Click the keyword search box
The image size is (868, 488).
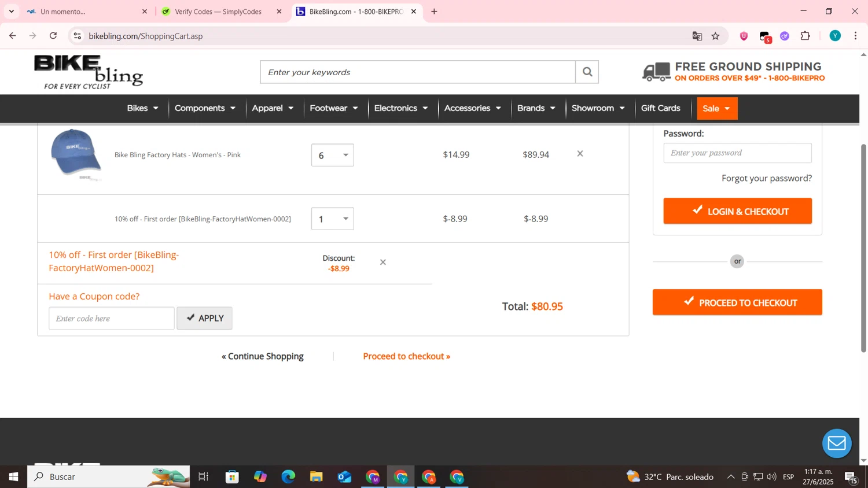418,72
